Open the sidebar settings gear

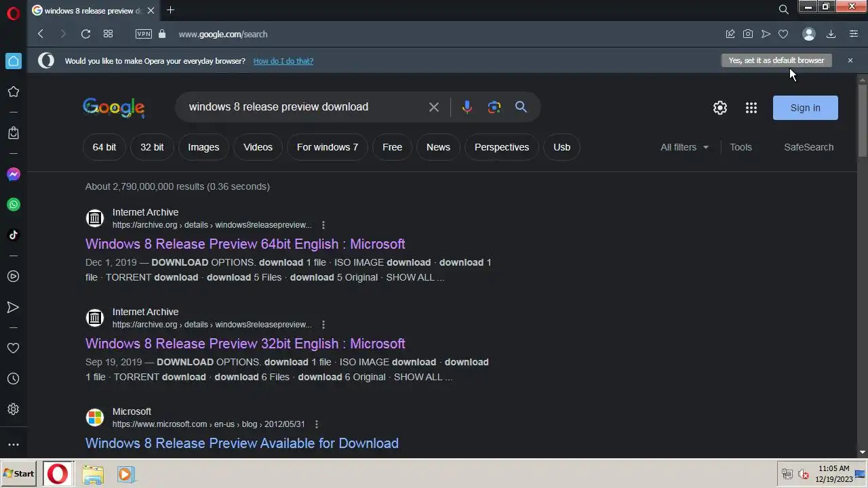[x=14, y=409]
